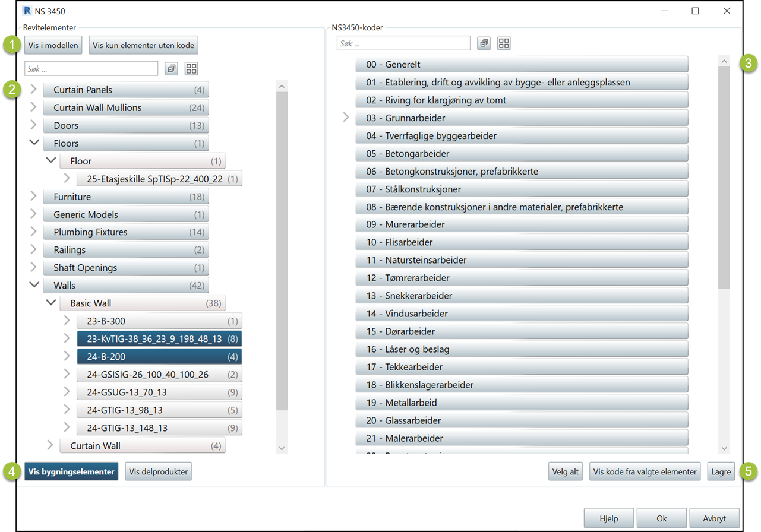761x532 pixels.
Task: Expand the Plumbing Fixtures category
Action: (33, 232)
